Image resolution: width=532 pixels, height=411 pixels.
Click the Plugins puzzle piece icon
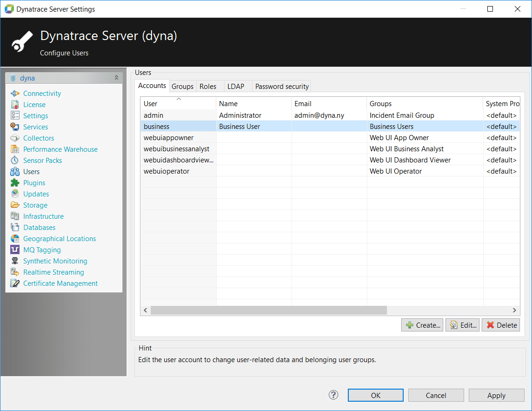point(15,183)
